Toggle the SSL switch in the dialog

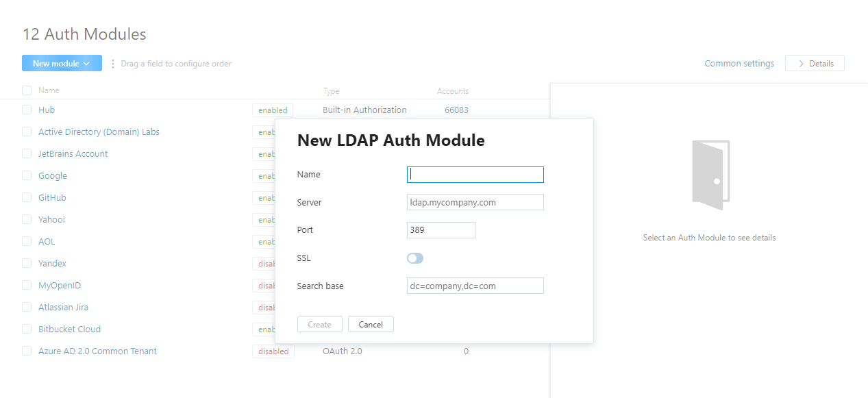click(414, 258)
